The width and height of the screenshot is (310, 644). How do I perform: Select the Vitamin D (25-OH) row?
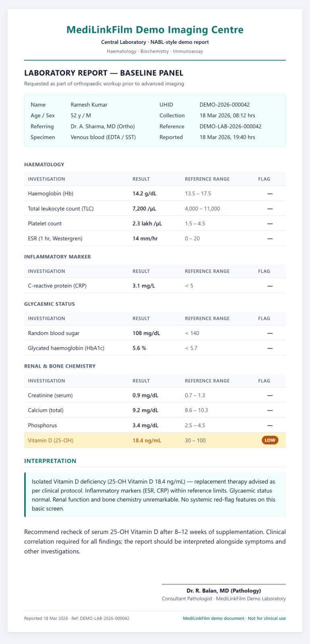point(155,440)
